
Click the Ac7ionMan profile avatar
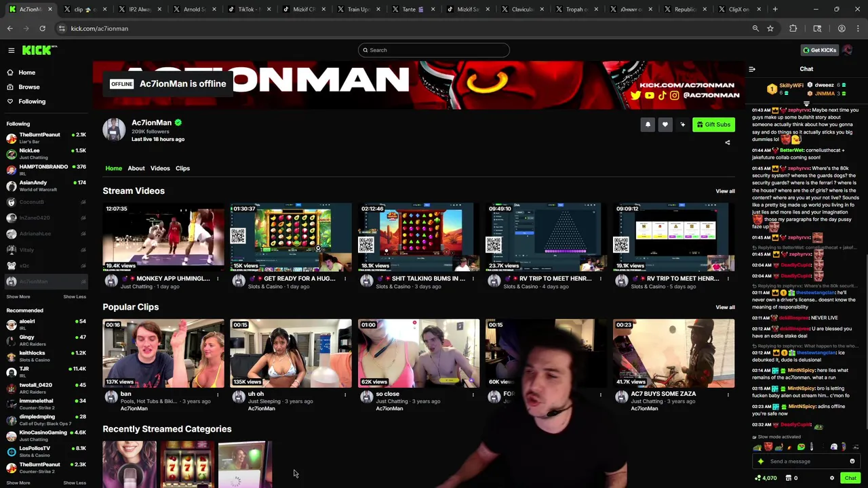[x=114, y=129]
